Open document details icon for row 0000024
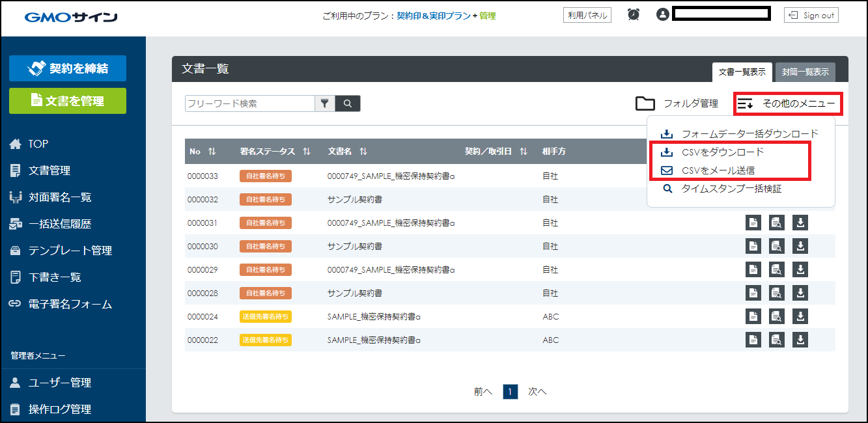This screenshot has width=868, height=423. [x=753, y=317]
